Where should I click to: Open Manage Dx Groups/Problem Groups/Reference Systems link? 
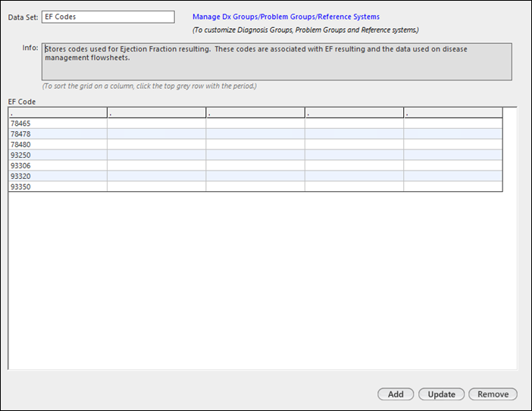point(286,17)
